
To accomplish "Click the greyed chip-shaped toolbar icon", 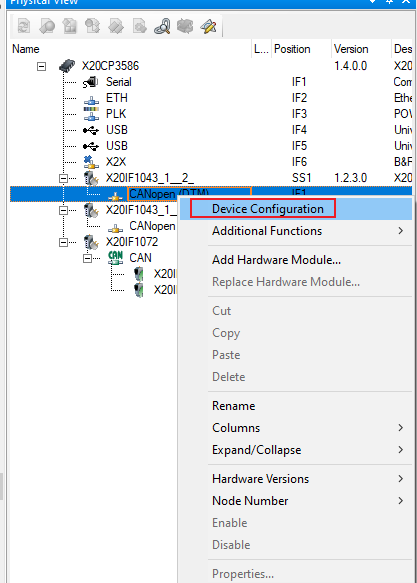I will pos(185,26).
